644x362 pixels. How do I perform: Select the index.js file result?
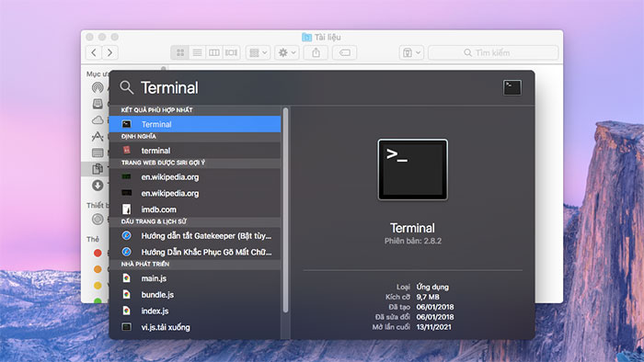tap(195, 311)
